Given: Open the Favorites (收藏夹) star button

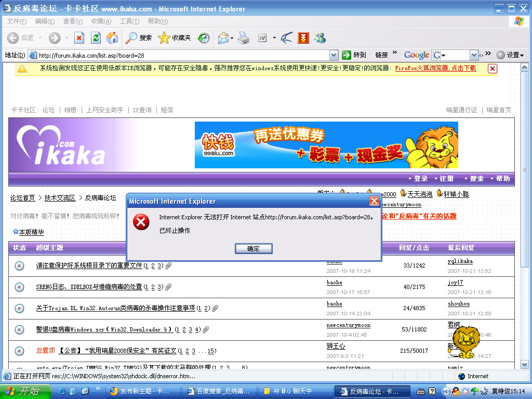Looking at the screenshot, I should [x=175, y=37].
